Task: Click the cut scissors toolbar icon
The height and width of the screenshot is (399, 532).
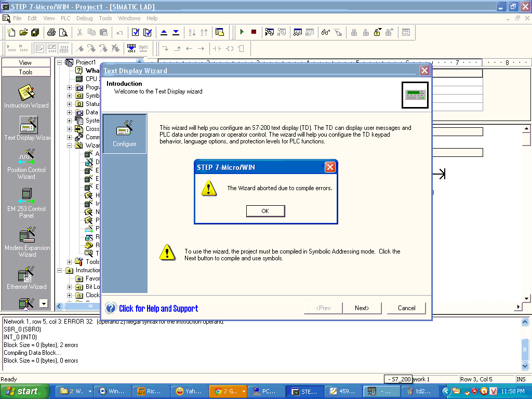Action: [79, 32]
